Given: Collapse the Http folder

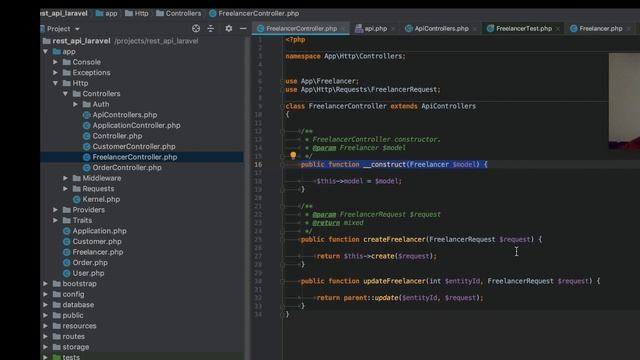Looking at the screenshot, I should [x=56, y=83].
